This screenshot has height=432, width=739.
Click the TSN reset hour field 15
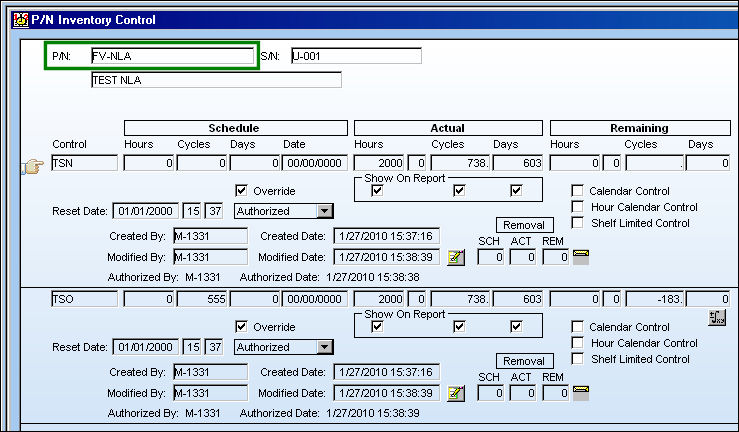(192, 211)
